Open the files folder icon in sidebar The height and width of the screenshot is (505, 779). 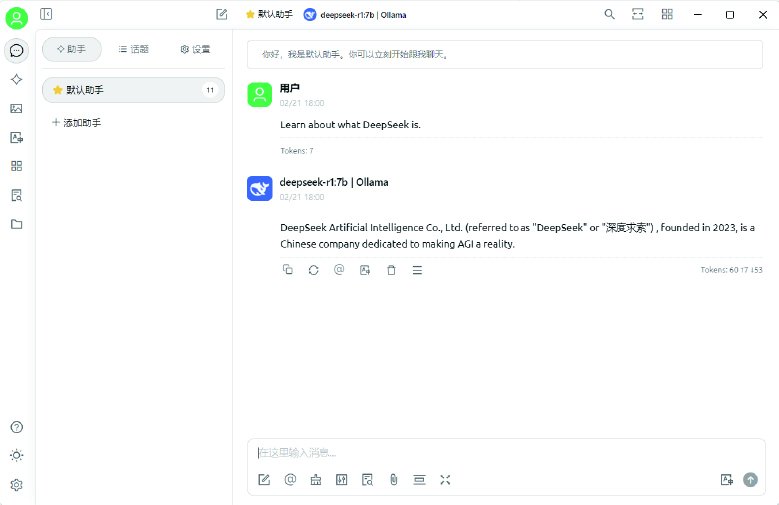click(x=16, y=224)
